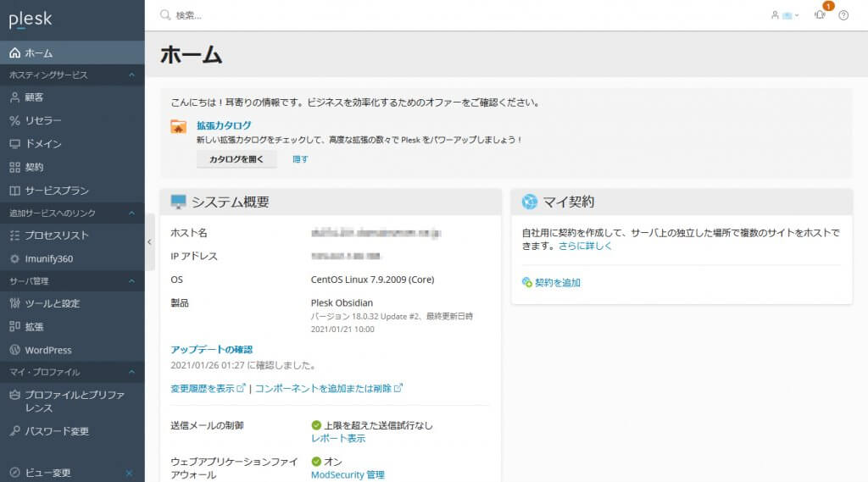Click the search magnifier icon
868x482 pixels.
click(165, 15)
